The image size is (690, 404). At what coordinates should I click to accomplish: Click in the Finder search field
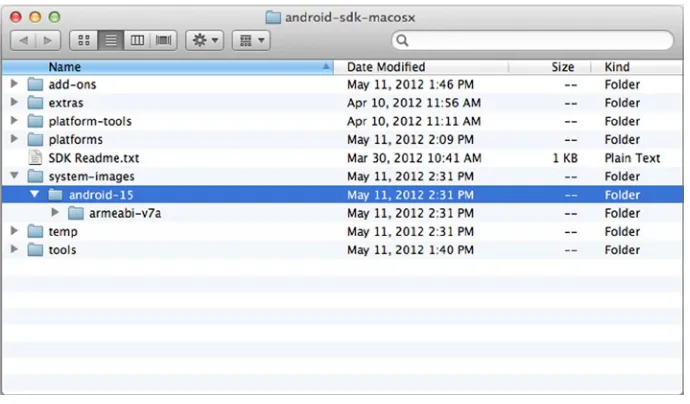(532, 40)
